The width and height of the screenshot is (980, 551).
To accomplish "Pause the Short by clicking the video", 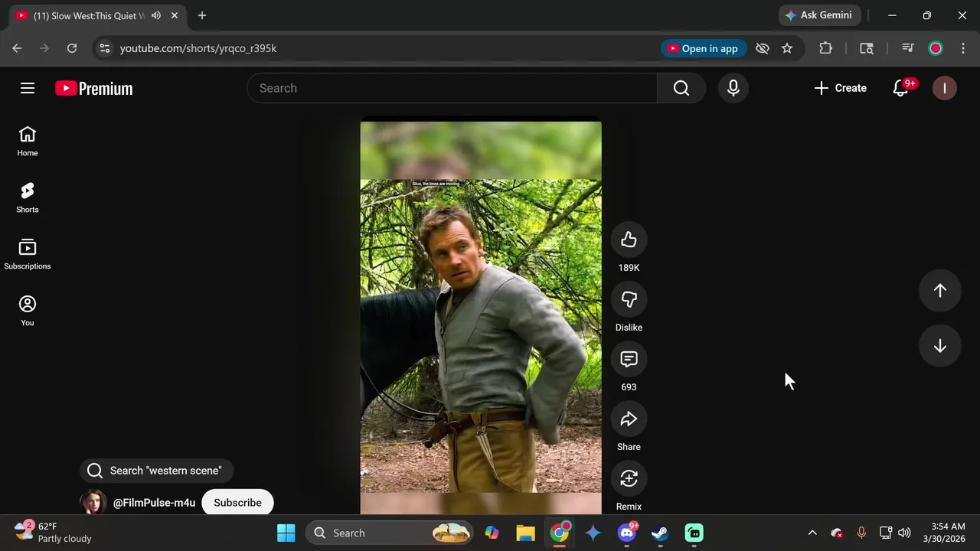I will click(481, 318).
